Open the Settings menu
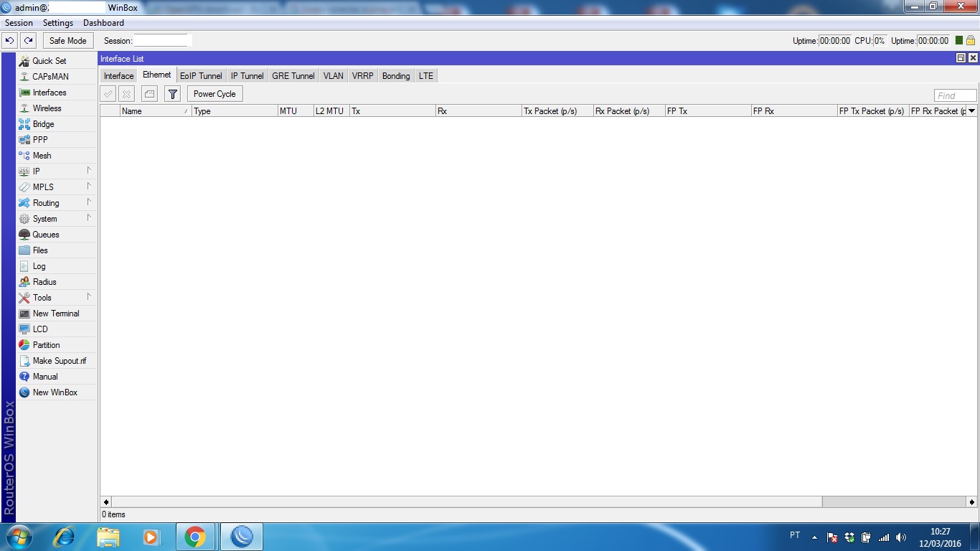980x551 pixels. coord(58,23)
